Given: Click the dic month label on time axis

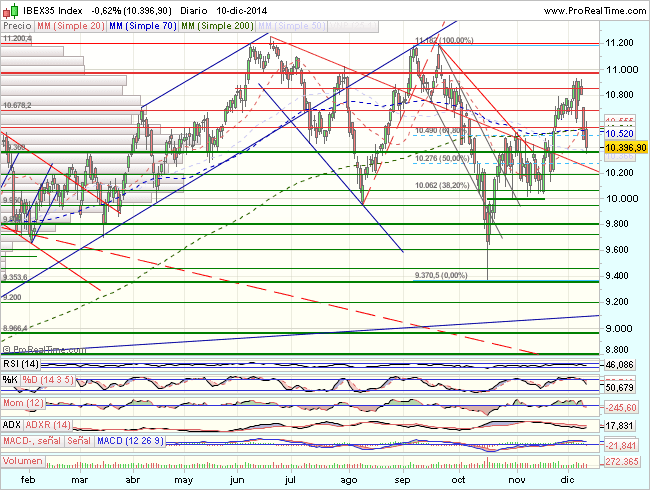Looking at the screenshot, I should point(568,480).
